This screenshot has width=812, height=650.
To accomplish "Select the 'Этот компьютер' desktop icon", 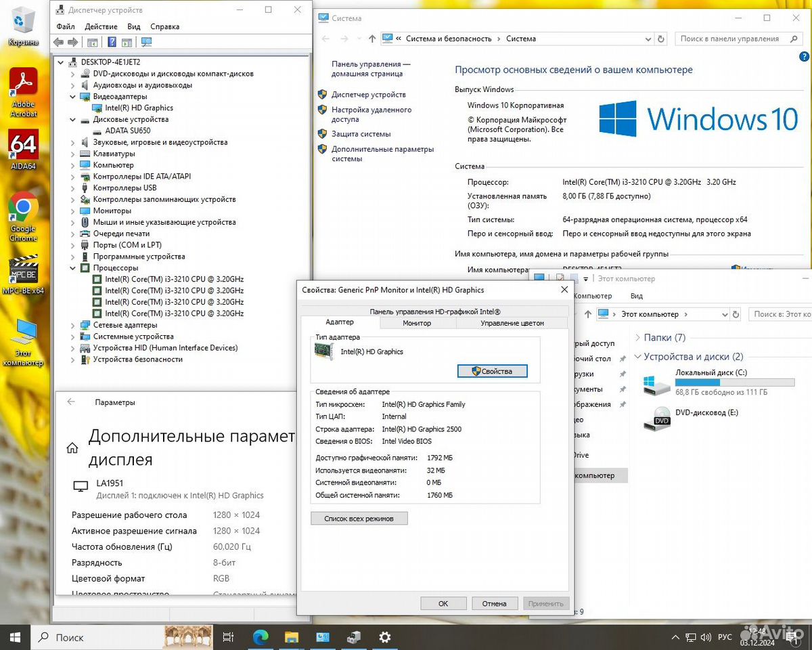I will (x=23, y=342).
